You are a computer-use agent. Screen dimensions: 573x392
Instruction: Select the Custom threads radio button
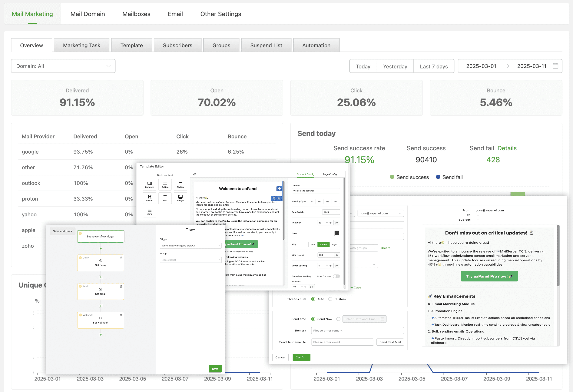(330, 299)
